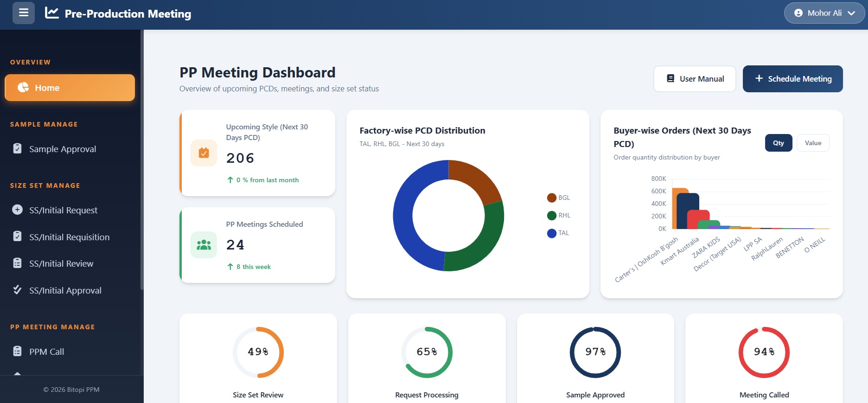Click the User Manual book icon
Image resolution: width=868 pixels, height=403 pixels.
pos(670,78)
